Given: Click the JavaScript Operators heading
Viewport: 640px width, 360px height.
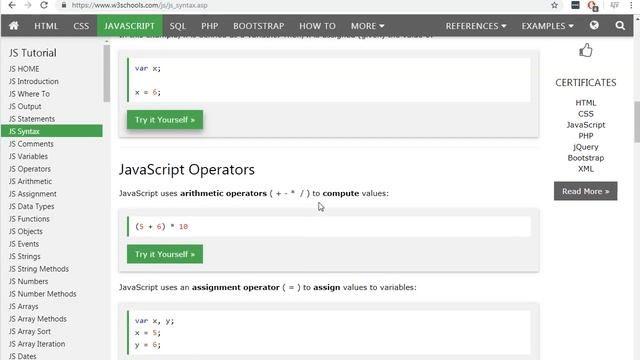Looking at the screenshot, I should [187, 169].
